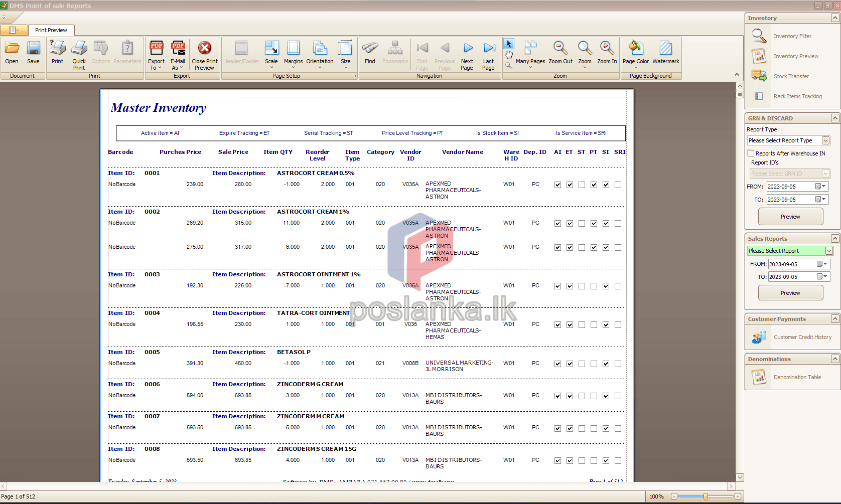
Task: Collapse the Denominations panel
Action: click(835, 359)
